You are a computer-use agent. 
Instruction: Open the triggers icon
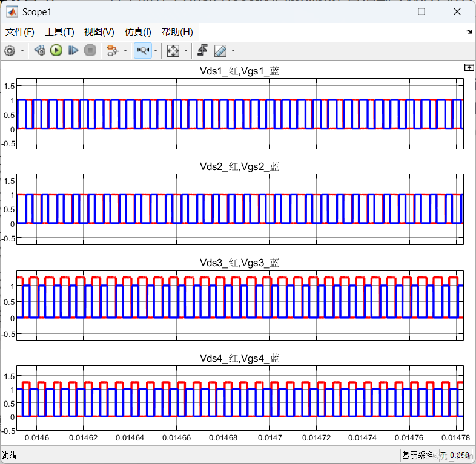202,51
